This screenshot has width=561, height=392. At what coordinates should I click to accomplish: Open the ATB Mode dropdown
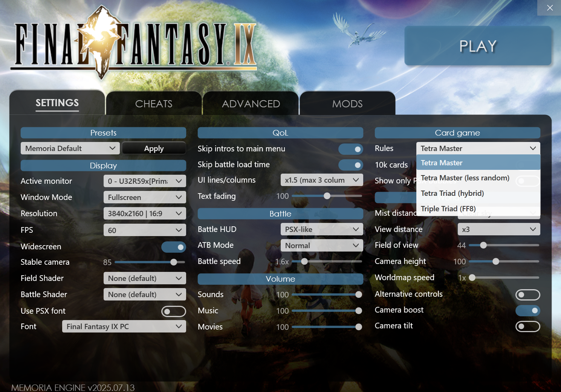(x=322, y=246)
